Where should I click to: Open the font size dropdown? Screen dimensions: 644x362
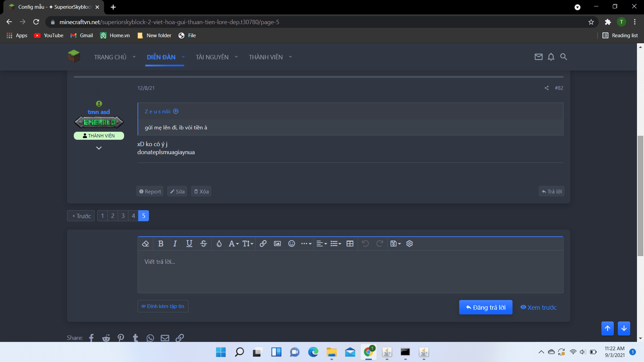tap(248, 244)
